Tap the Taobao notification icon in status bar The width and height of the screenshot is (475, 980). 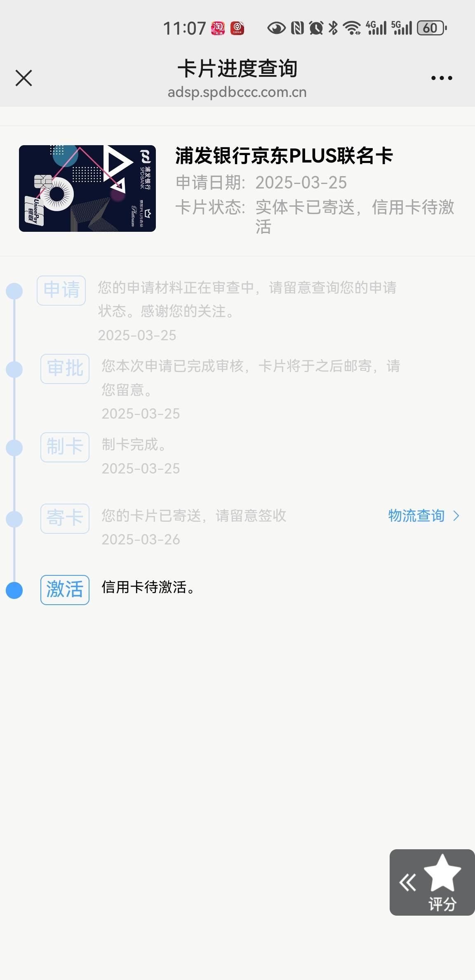point(218,28)
